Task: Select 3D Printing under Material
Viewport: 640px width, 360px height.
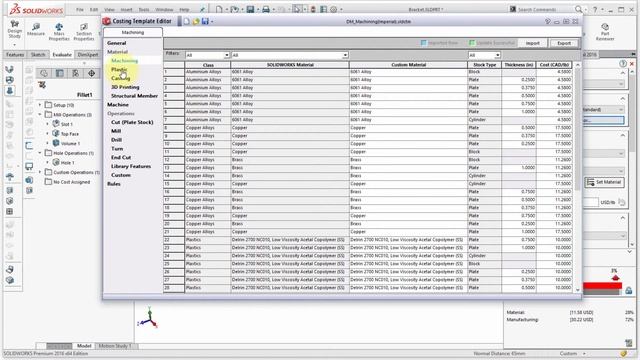Action: (125, 87)
